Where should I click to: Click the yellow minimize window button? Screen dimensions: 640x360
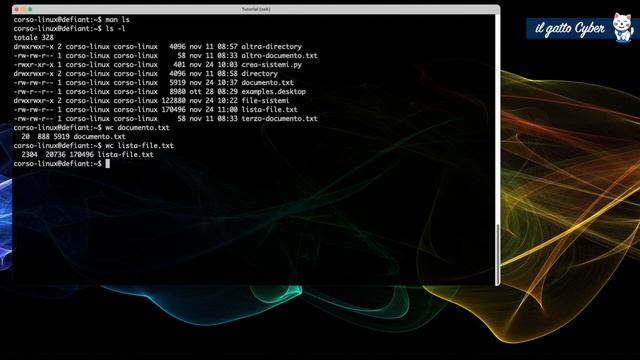23,9
